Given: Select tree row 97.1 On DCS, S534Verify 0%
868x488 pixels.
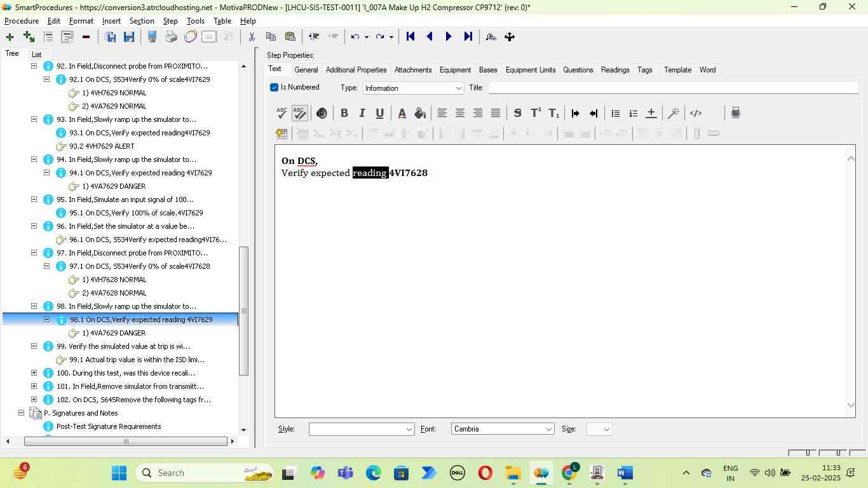Looking at the screenshot, I should 139,266.
